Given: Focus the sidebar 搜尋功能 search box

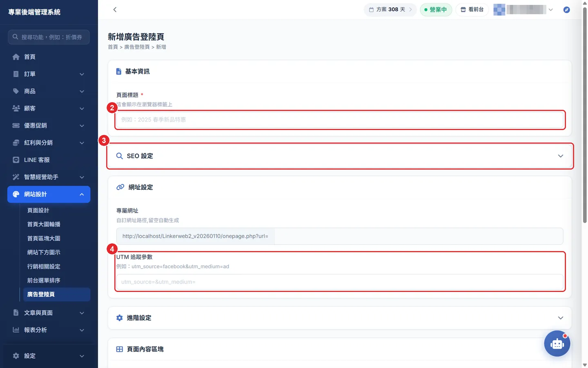Looking at the screenshot, I should pyautogui.click(x=49, y=37).
